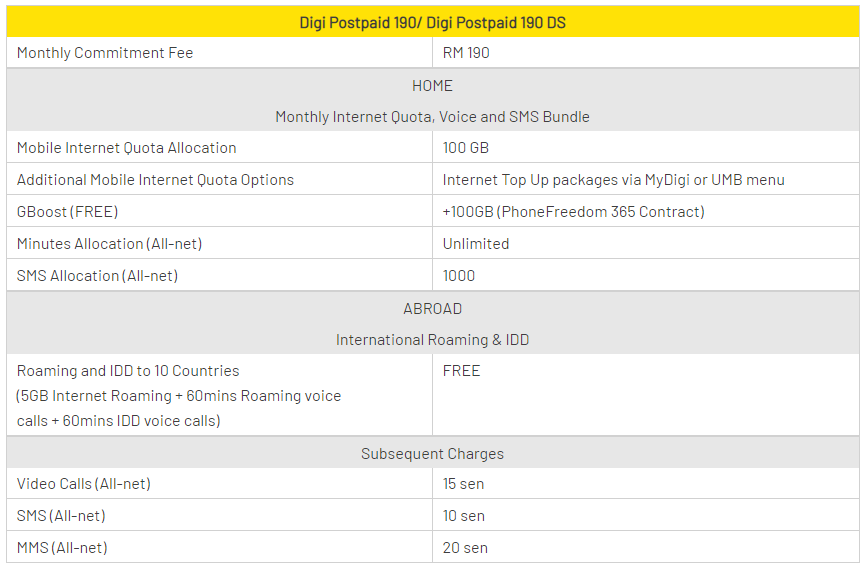Click the +100GB PhoneFreedom 365 Contract cell

click(573, 212)
